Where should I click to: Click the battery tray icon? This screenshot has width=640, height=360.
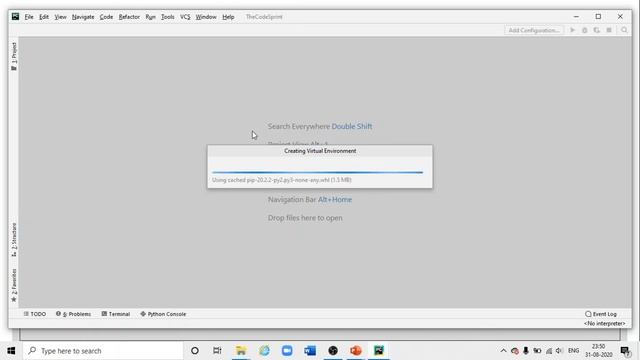pos(537,351)
